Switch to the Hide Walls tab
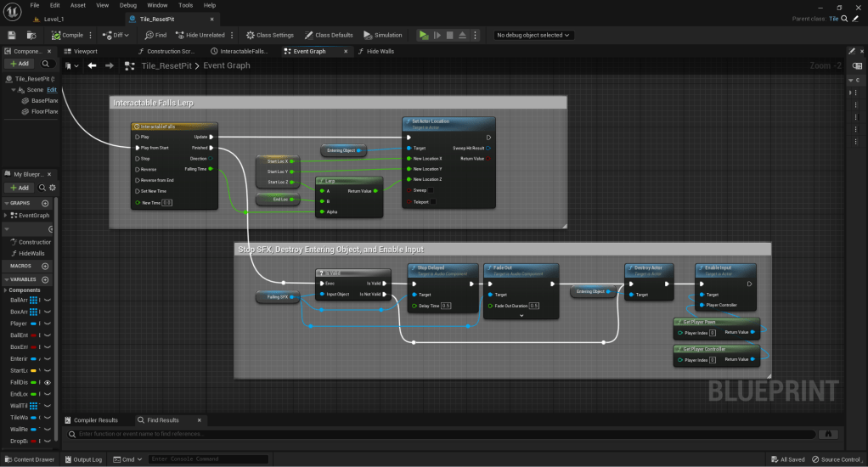868x467 pixels. click(x=380, y=51)
